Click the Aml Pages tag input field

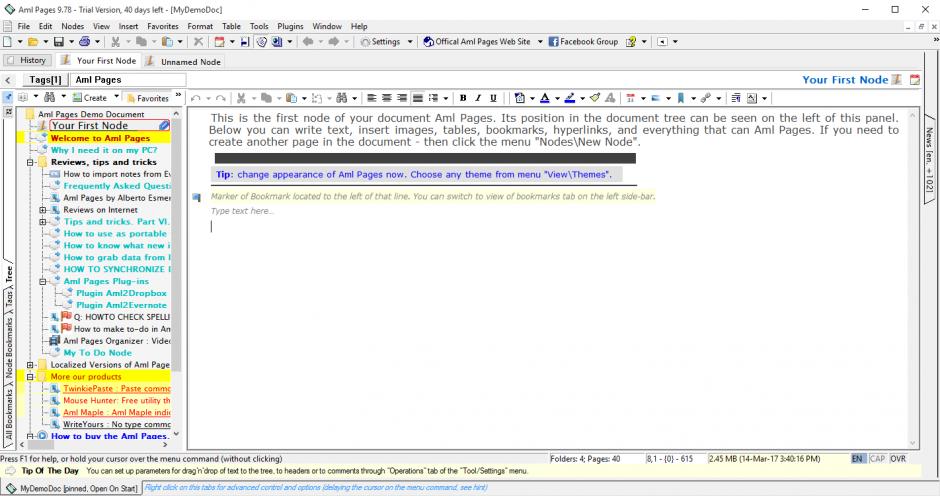point(128,80)
